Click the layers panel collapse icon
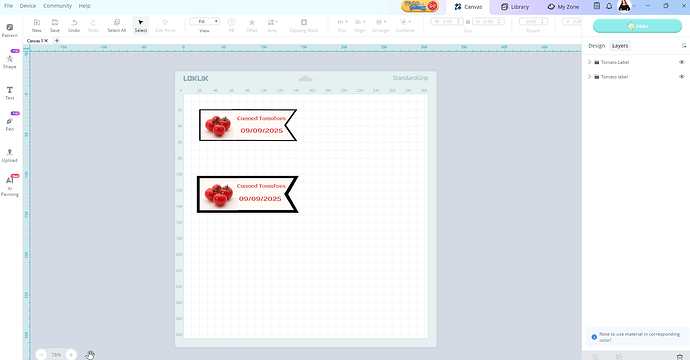The width and height of the screenshot is (690, 360). coord(683,46)
